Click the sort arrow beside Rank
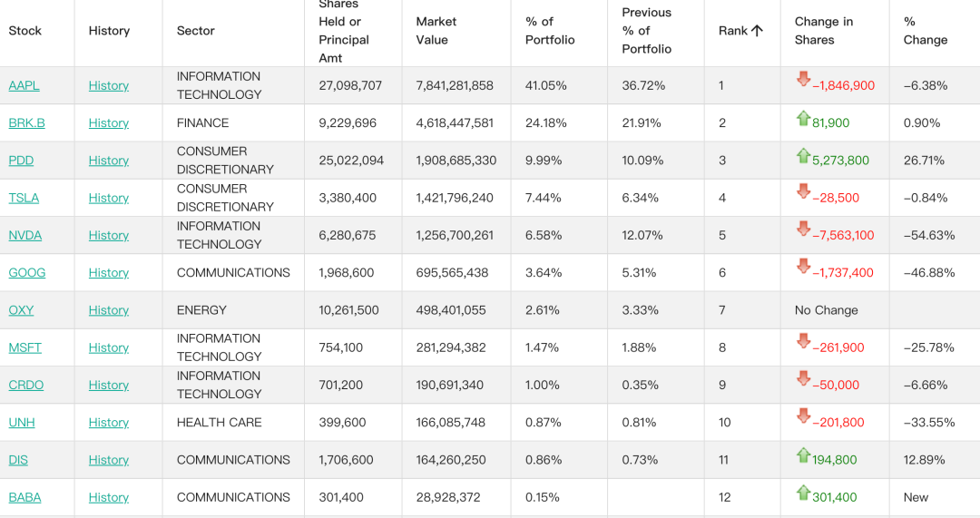980x518 pixels. point(757,31)
